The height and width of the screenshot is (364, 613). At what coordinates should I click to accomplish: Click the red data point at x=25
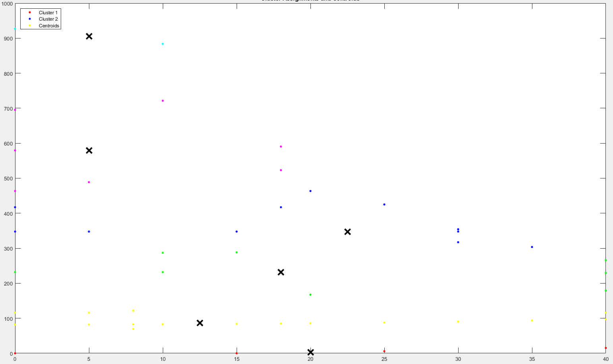coord(384,351)
